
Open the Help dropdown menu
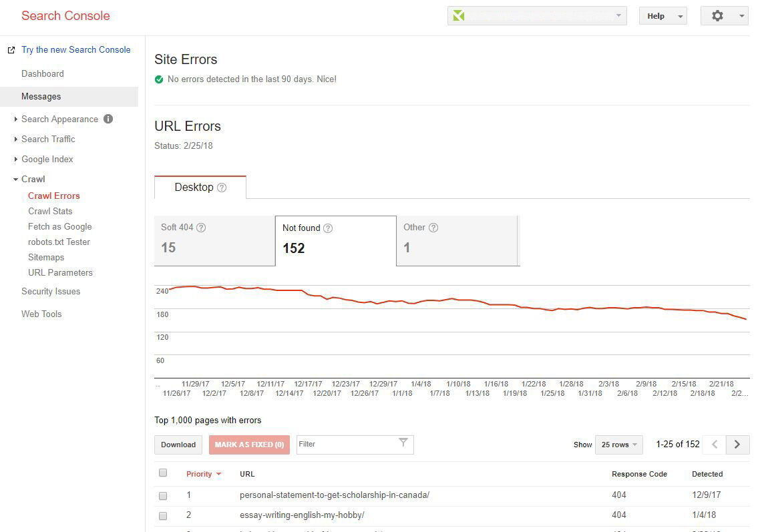coord(662,16)
